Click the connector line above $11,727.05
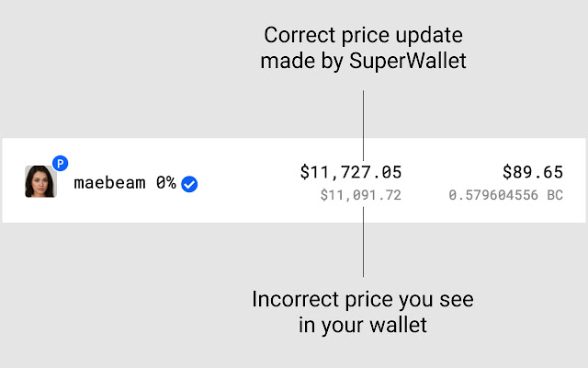Screen dimensions: 588x368 [363, 124]
